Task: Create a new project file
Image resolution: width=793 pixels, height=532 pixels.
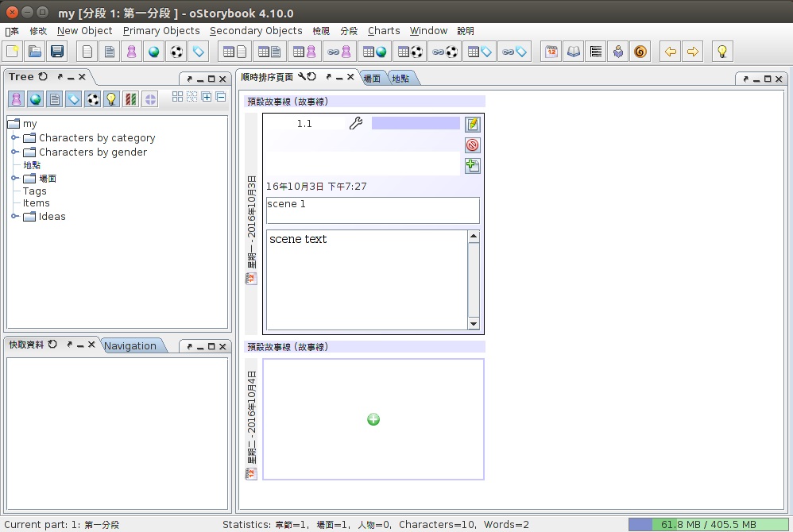Action: [13, 52]
